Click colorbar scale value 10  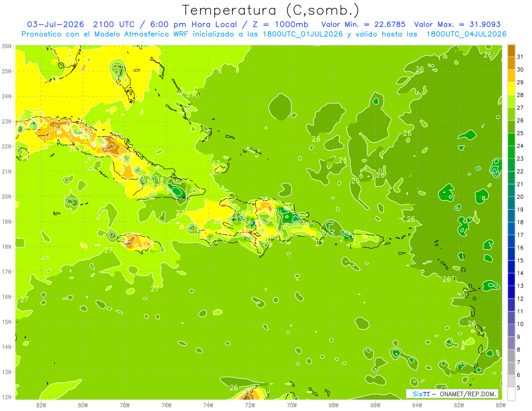520,324
